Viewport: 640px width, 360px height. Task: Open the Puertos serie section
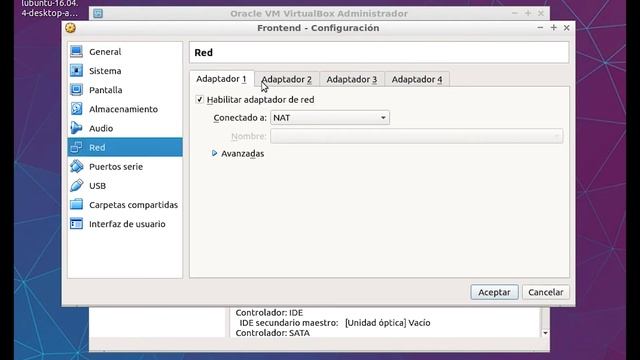tap(125, 167)
